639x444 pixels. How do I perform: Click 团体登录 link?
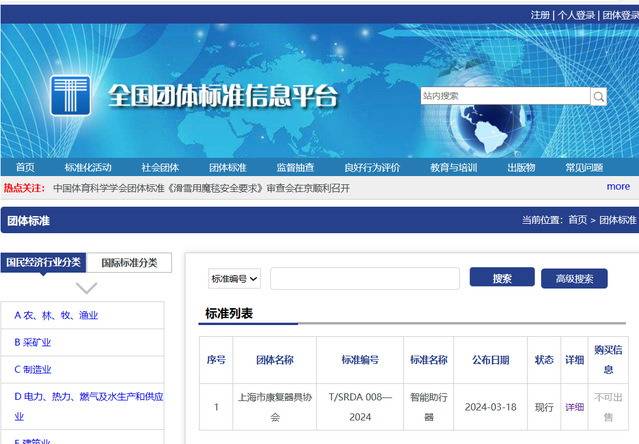point(620,15)
